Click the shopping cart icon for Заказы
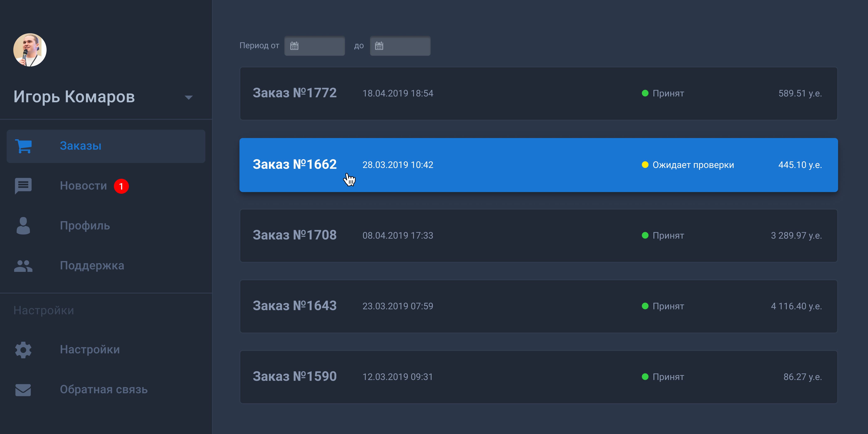The height and width of the screenshot is (434, 868). coord(23,146)
